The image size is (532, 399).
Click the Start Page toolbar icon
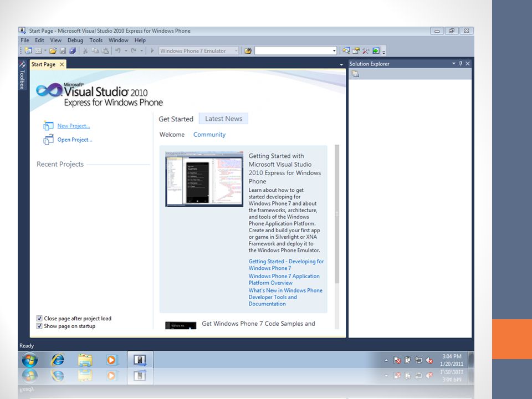pos(376,51)
